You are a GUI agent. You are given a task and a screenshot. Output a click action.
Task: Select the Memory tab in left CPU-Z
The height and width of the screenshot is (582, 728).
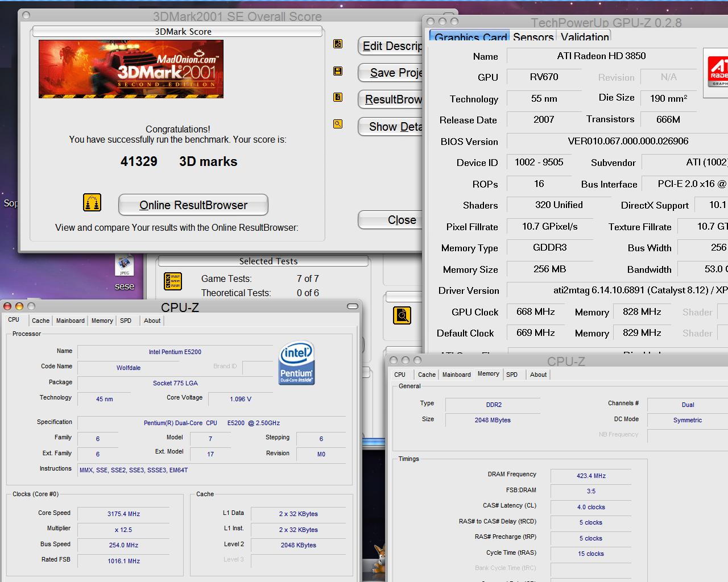(102, 321)
